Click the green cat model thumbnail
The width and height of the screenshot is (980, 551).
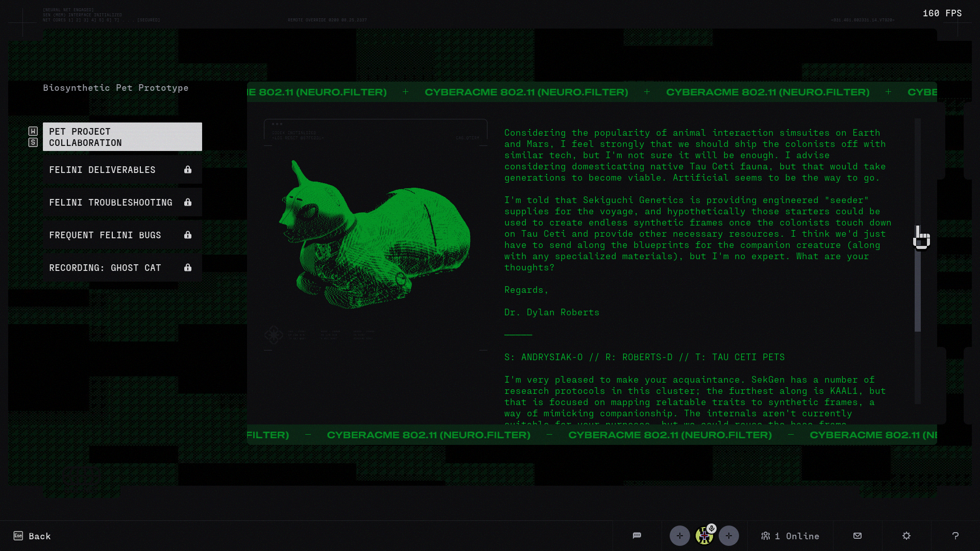(x=375, y=235)
